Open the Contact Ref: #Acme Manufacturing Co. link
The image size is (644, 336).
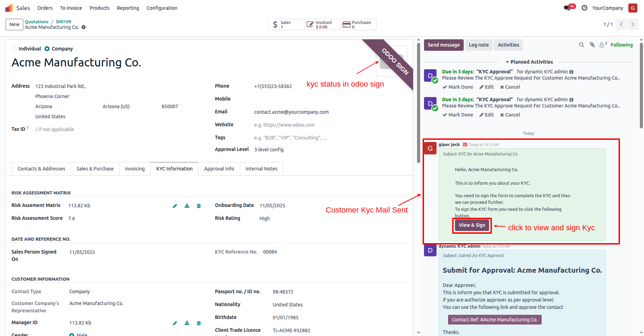tap(495, 320)
